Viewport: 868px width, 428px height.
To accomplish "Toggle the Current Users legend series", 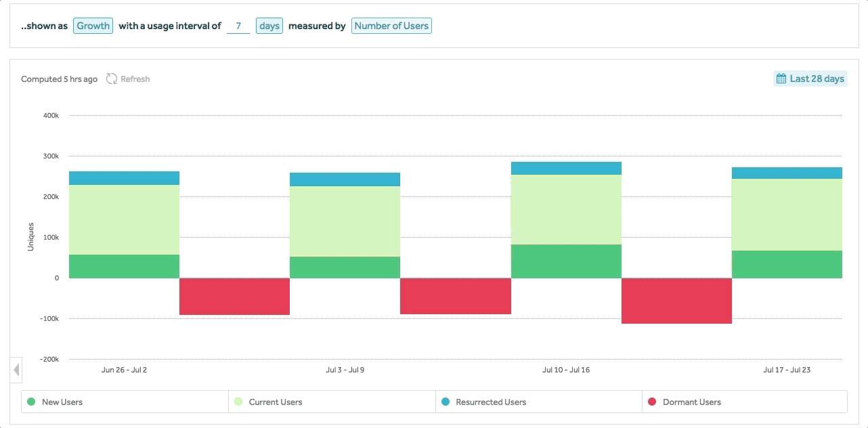I will click(276, 402).
